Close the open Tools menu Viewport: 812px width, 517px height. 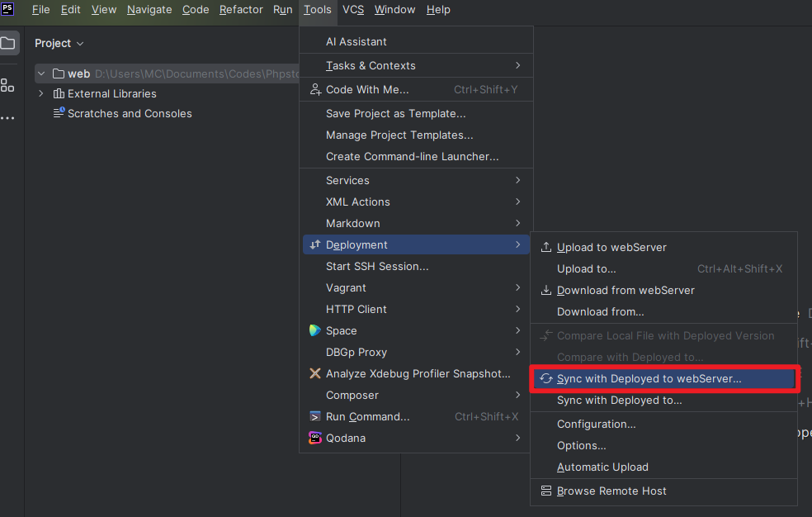point(318,10)
